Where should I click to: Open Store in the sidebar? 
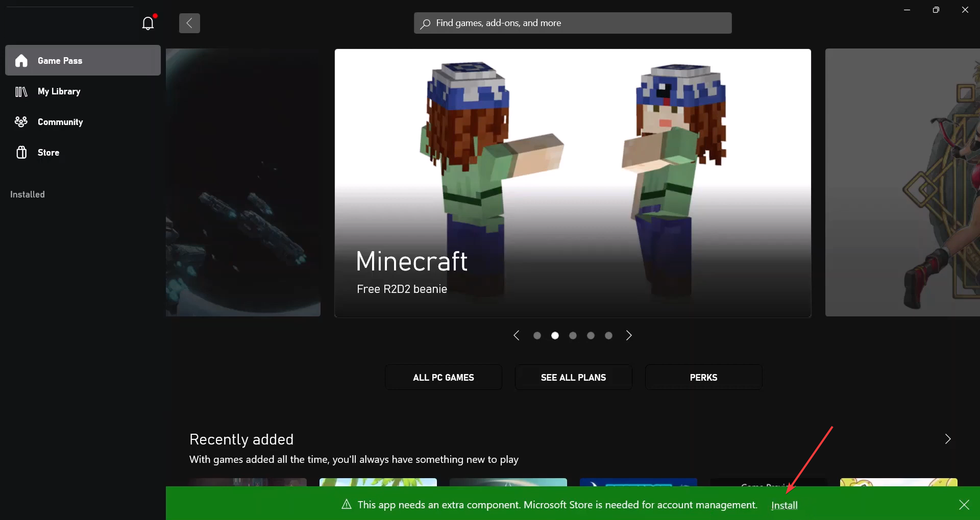point(83,153)
